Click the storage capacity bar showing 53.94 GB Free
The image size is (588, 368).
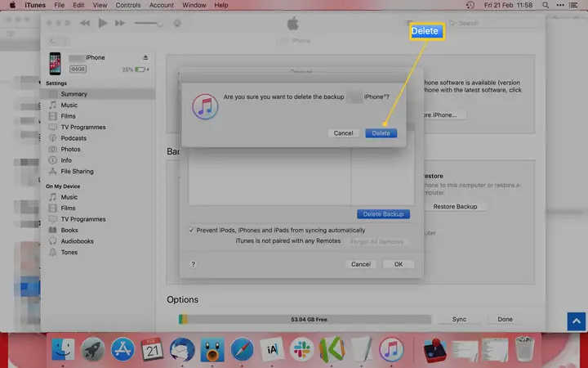(x=305, y=319)
